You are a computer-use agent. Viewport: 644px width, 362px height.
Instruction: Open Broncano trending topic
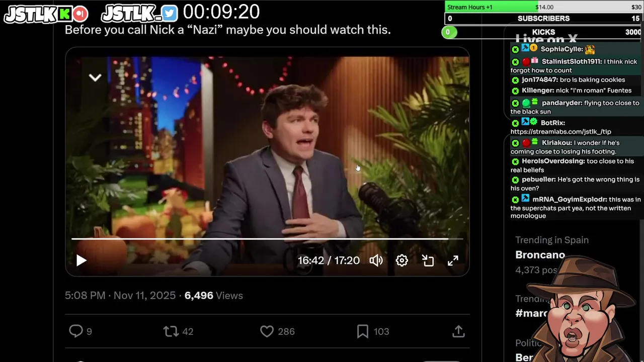click(540, 255)
